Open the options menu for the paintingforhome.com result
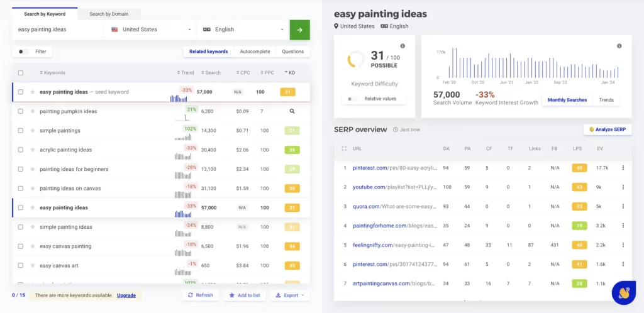The width and height of the screenshot is (644, 313). pos(623,226)
